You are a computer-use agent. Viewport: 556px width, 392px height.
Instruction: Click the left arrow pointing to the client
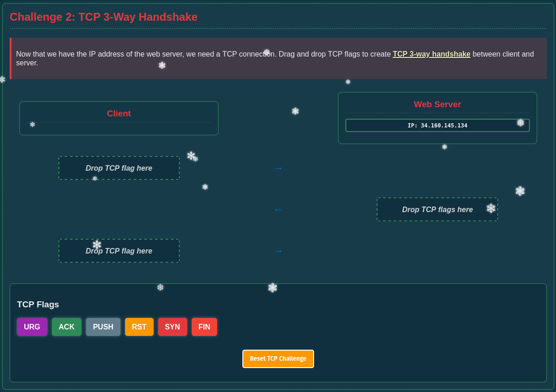coord(278,209)
